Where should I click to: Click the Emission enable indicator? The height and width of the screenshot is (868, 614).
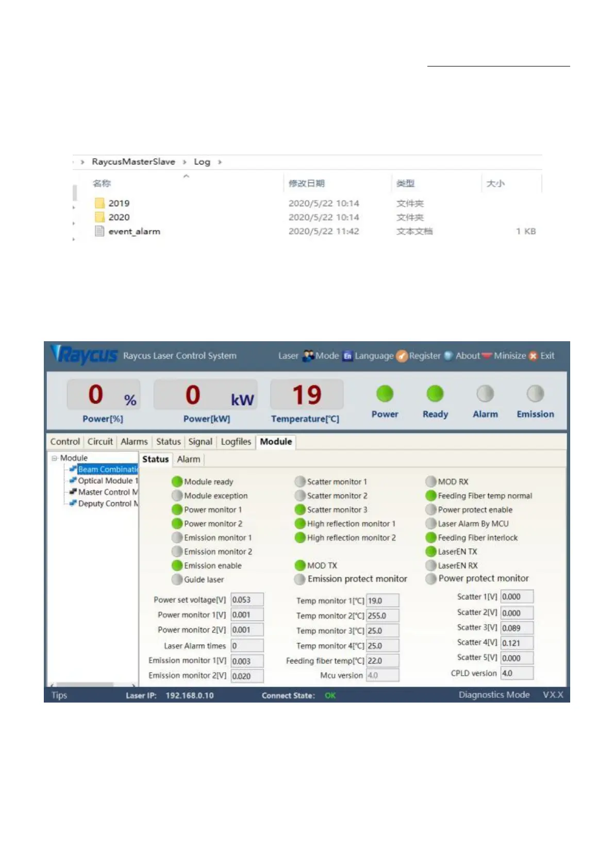(177, 565)
